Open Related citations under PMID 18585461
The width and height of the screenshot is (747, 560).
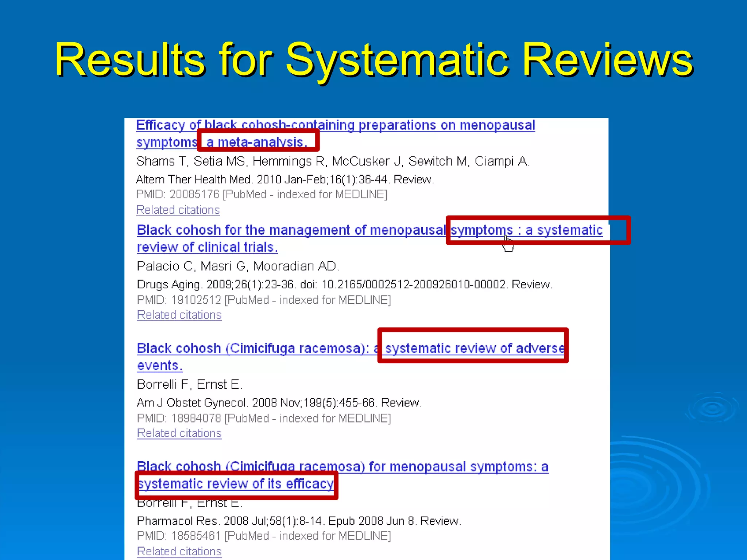(x=179, y=551)
